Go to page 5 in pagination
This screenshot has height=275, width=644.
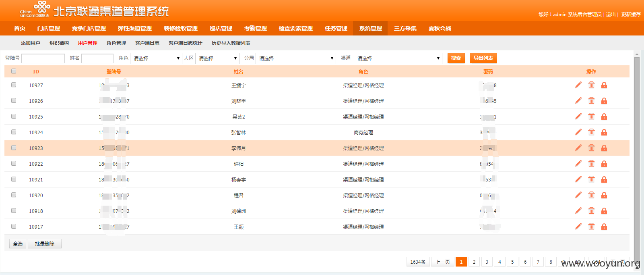[512, 262]
